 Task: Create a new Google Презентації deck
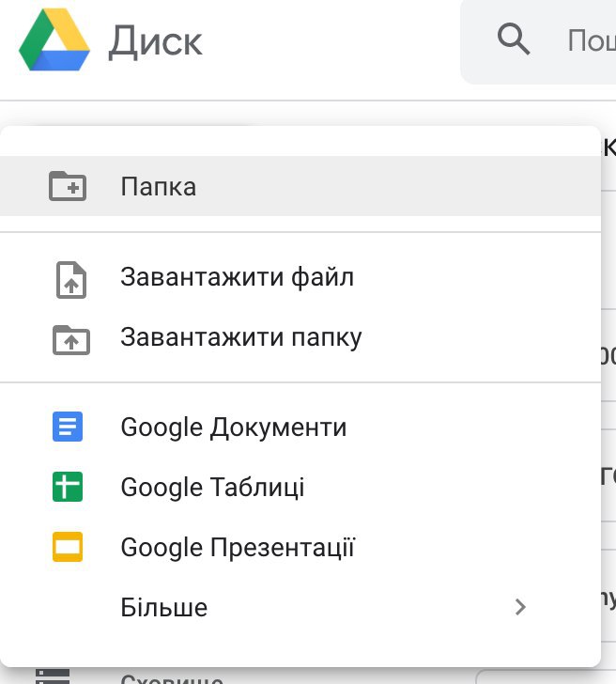click(x=238, y=547)
